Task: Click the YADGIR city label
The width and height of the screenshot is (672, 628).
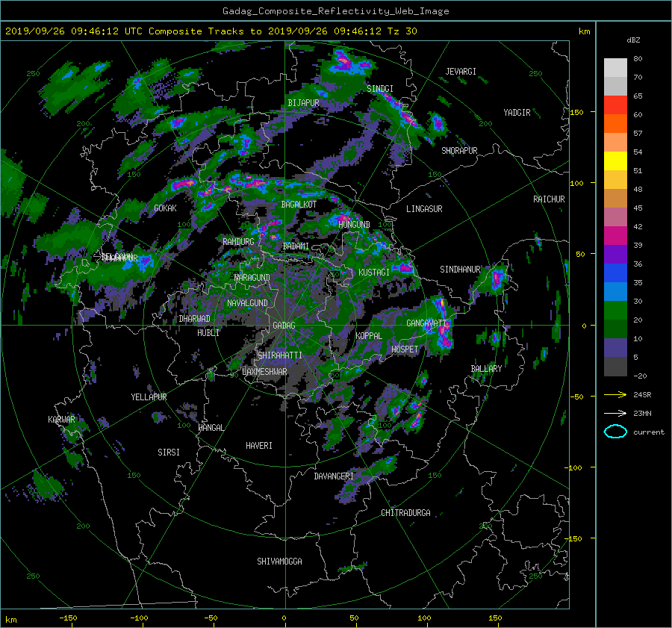Action: pyautogui.click(x=517, y=113)
